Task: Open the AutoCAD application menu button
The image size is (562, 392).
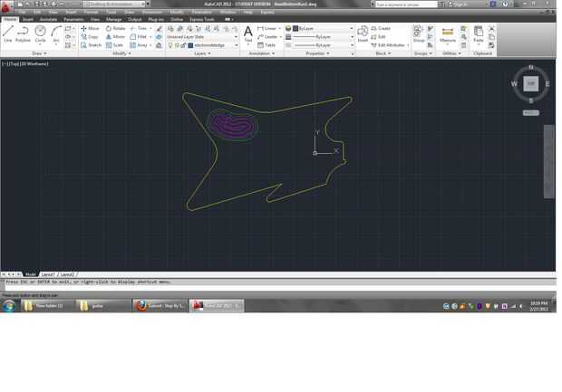Action: coord(6,6)
